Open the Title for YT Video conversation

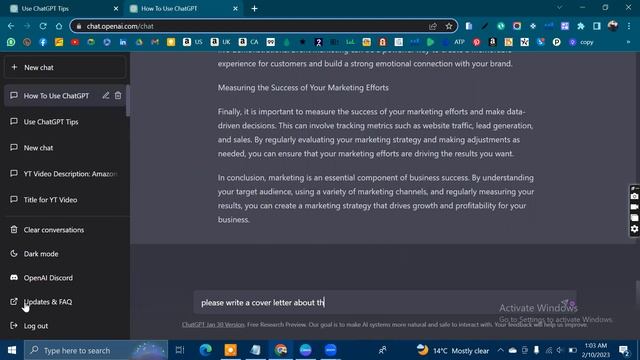click(x=65, y=200)
